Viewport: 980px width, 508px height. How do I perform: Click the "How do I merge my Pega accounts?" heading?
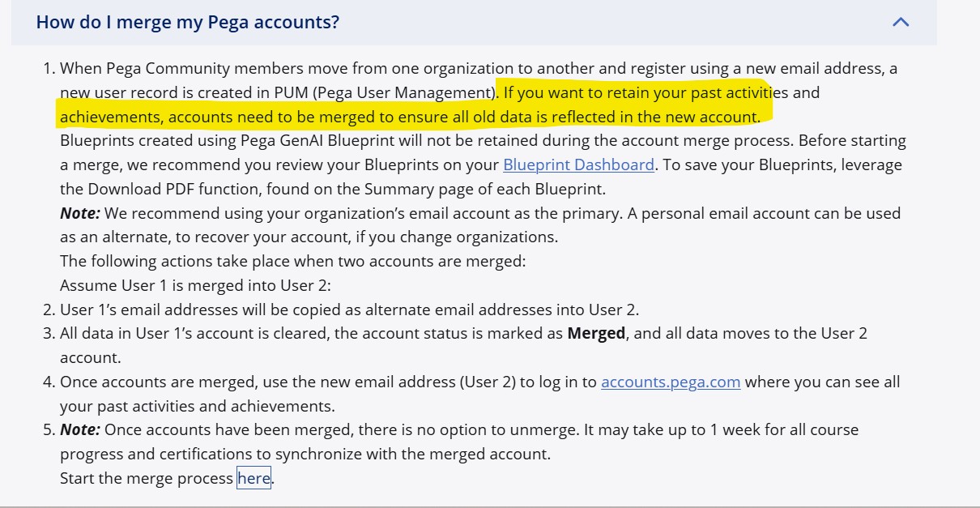click(x=187, y=22)
